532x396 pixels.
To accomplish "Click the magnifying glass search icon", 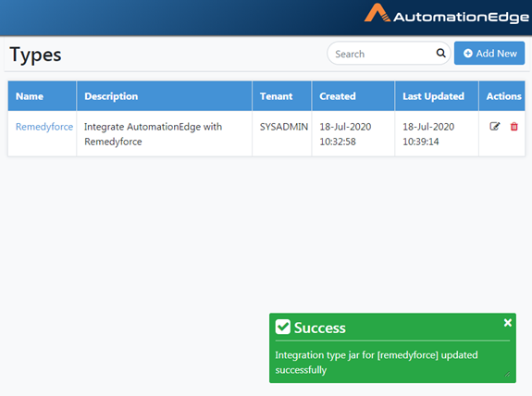I will point(440,53).
